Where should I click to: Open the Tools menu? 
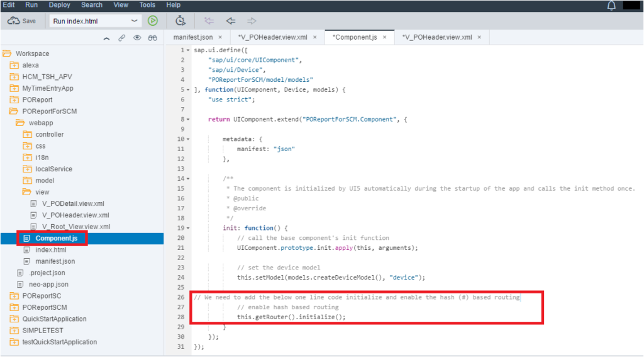click(147, 5)
